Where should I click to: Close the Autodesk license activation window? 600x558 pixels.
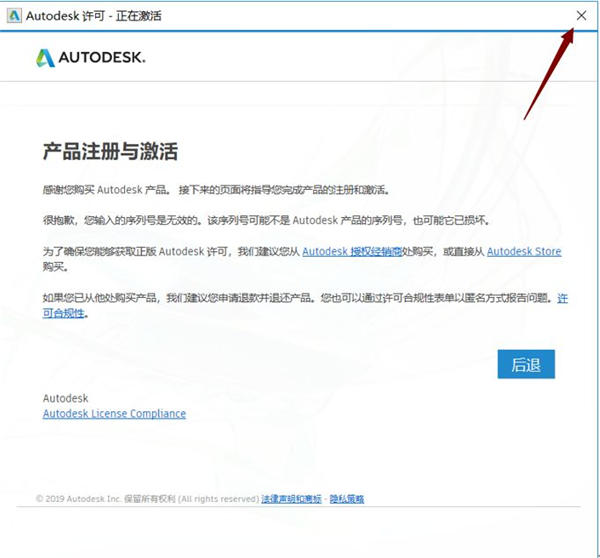point(581,16)
